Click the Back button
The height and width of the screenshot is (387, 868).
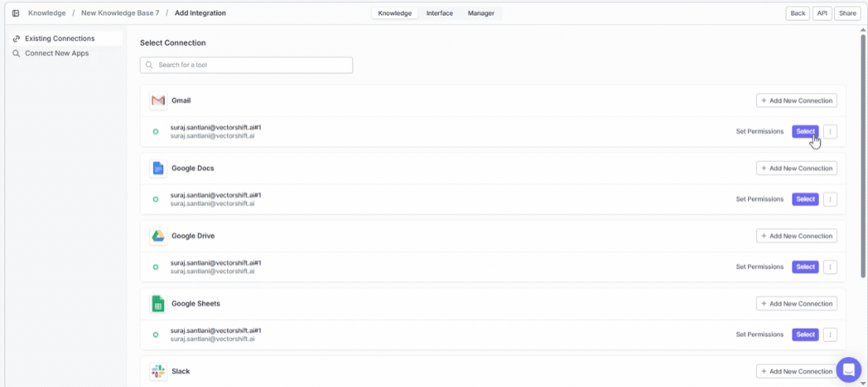click(798, 13)
